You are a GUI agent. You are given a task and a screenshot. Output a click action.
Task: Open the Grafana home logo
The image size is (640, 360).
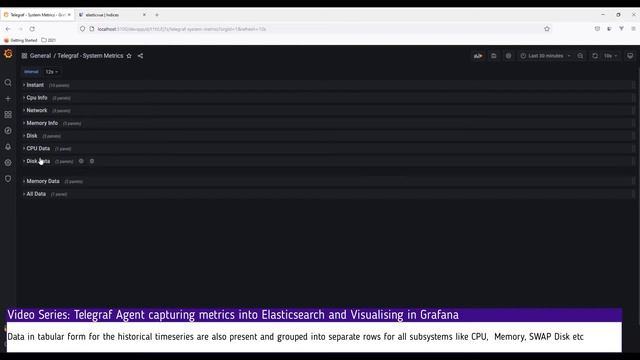coord(8,54)
